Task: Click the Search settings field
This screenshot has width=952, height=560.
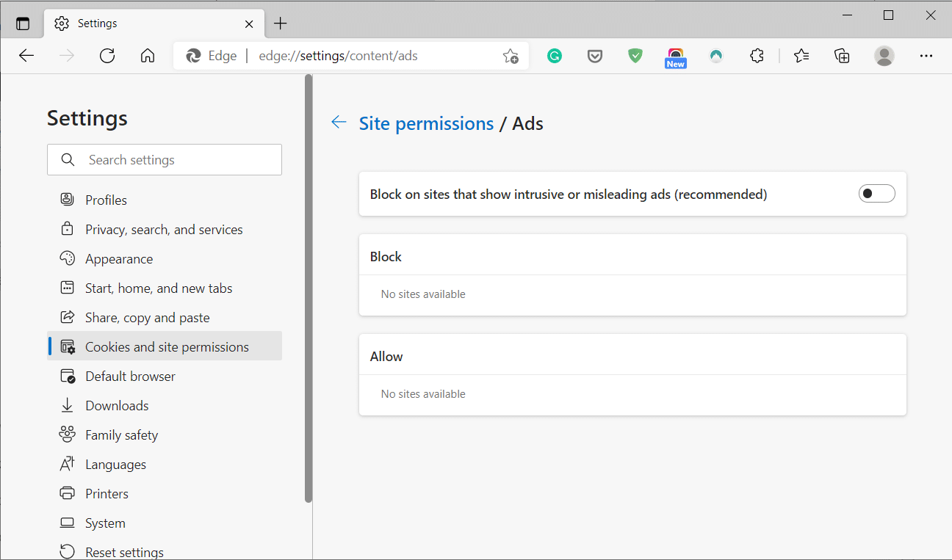Action: tap(165, 159)
